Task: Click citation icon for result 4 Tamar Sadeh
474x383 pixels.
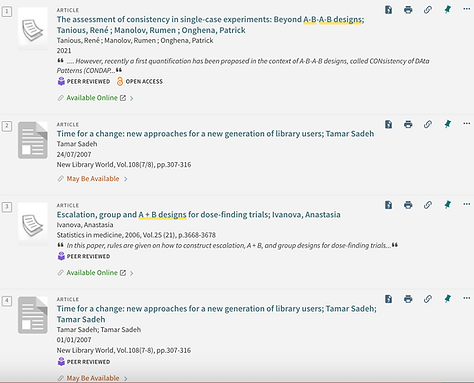Action: coord(389,299)
